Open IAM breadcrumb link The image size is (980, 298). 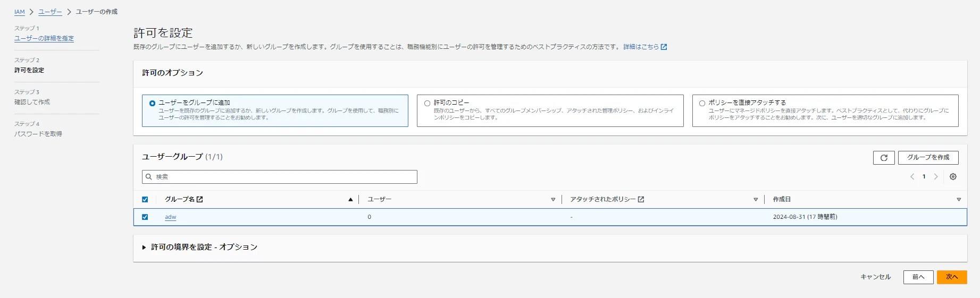tap(20, 12)
